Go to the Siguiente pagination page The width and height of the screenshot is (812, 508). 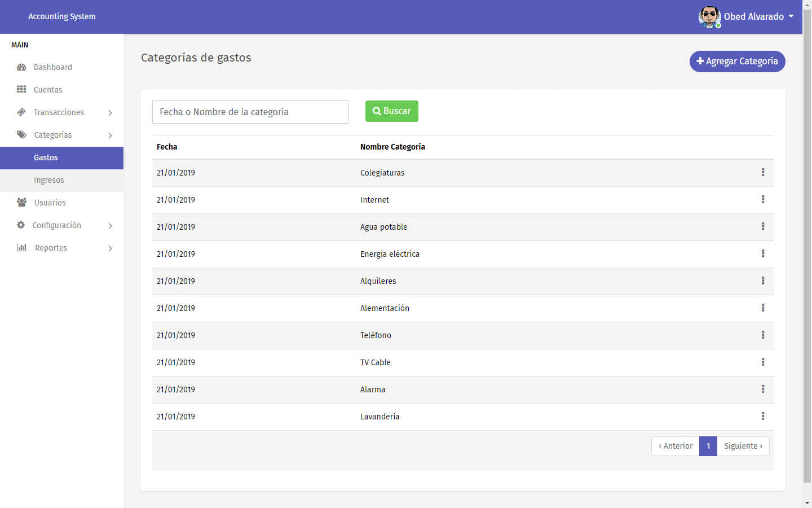coord(743,446)
